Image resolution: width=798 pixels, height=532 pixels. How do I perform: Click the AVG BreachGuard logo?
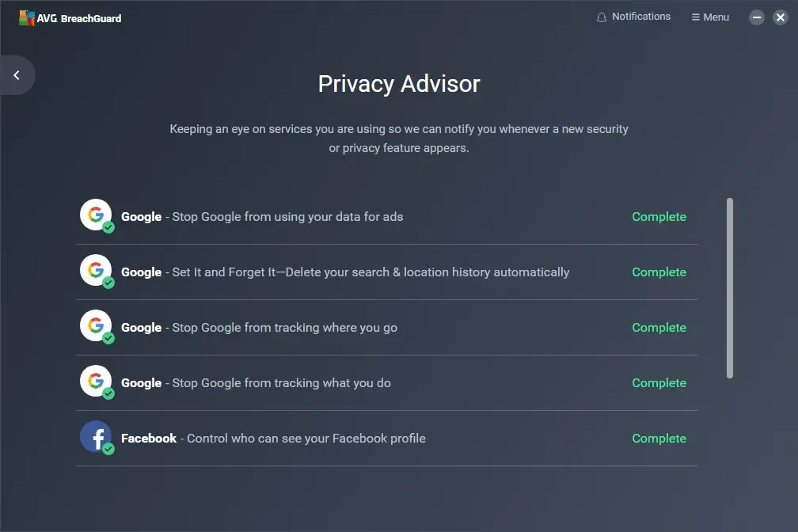pyautogui.click(x=70, y=18)
